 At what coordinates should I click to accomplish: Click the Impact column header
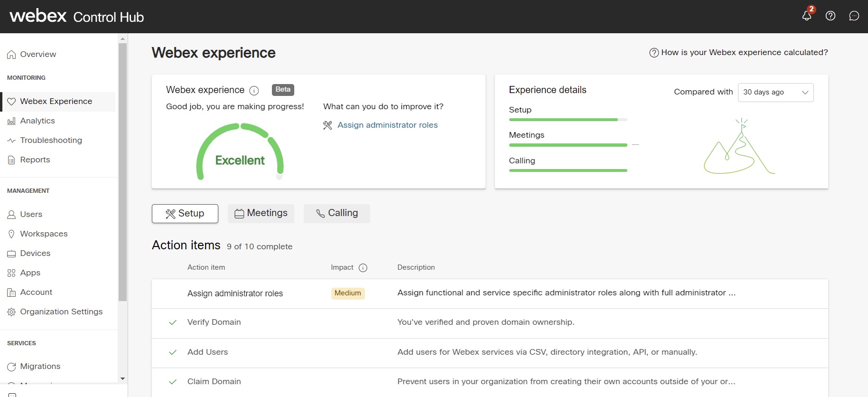pyautogui.click(x=342, y=267)
